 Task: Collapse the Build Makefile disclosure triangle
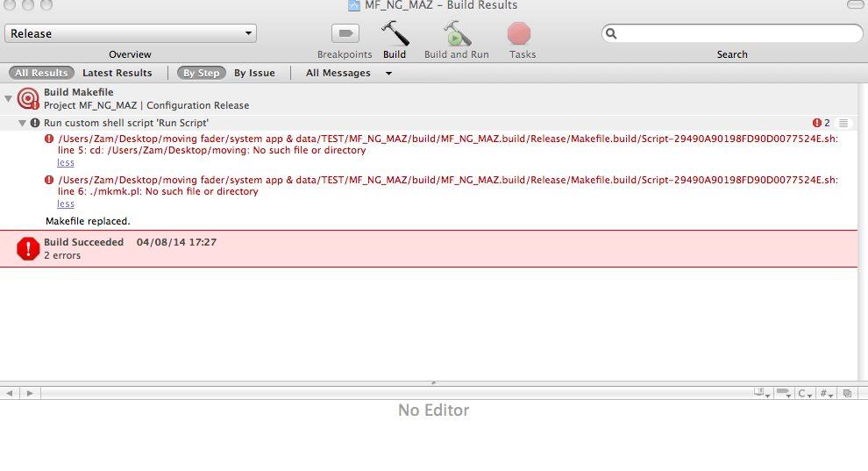click(9, 98)
